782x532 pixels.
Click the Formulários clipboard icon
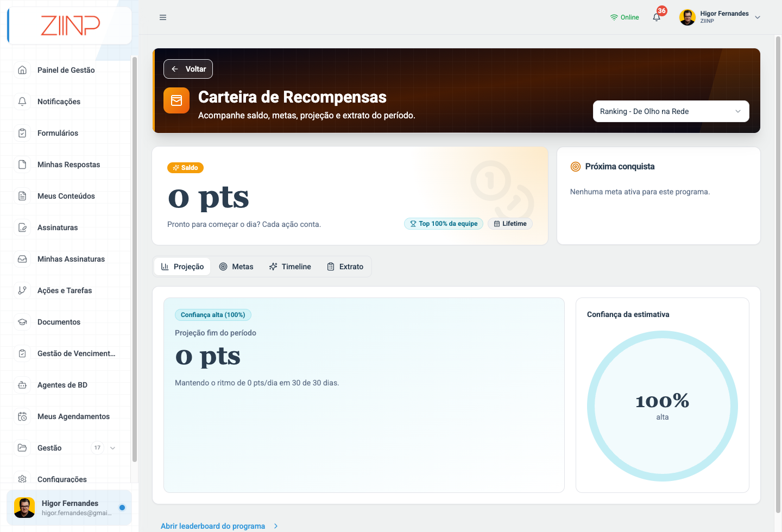pyautogui.click(x=22, y=133)
